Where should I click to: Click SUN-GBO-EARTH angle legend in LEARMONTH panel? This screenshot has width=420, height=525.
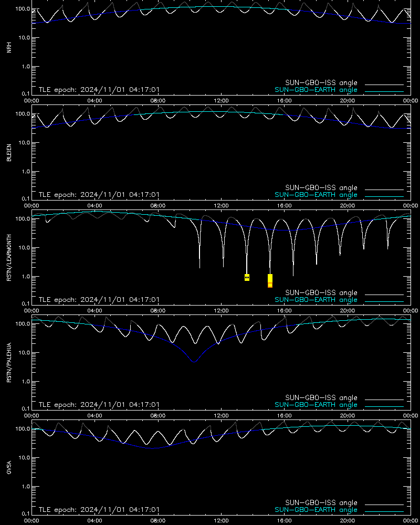(x=316, y=300)
